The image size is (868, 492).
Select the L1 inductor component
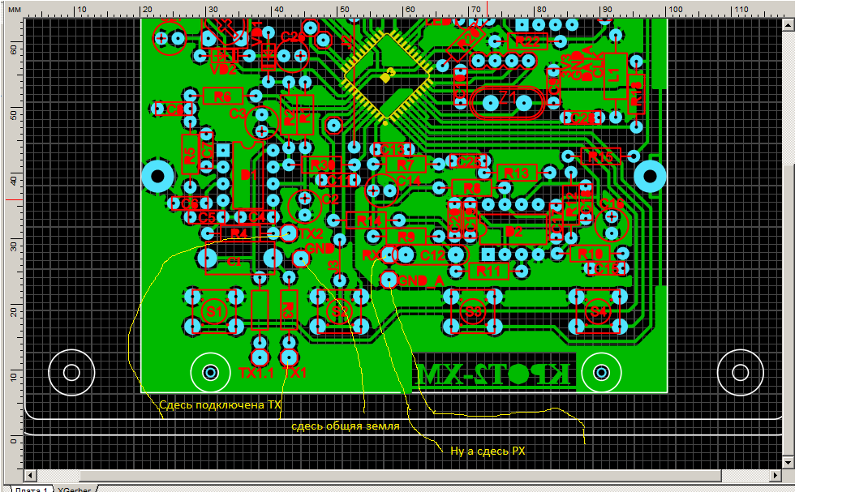pyautogui.click(x=614, y=75)
